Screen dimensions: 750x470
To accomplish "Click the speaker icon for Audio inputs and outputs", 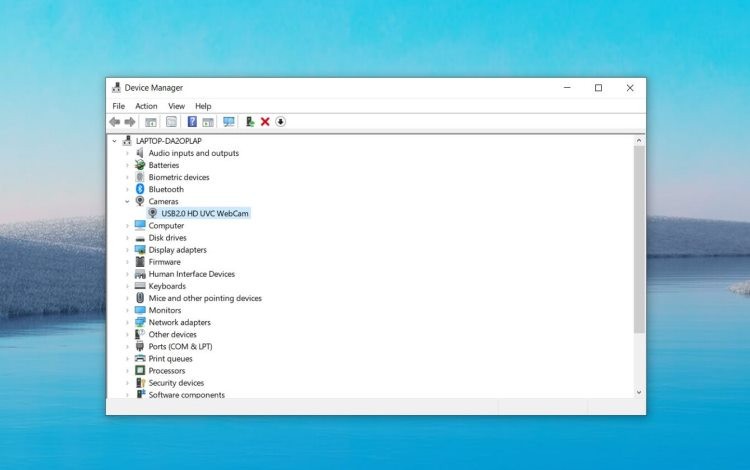I will click(140, 153).
